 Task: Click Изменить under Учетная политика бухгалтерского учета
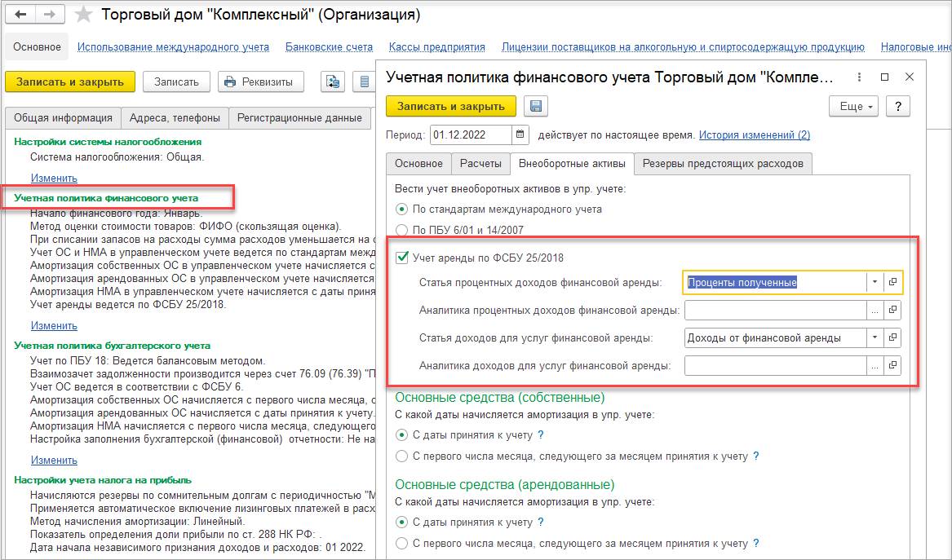[54, 460]
